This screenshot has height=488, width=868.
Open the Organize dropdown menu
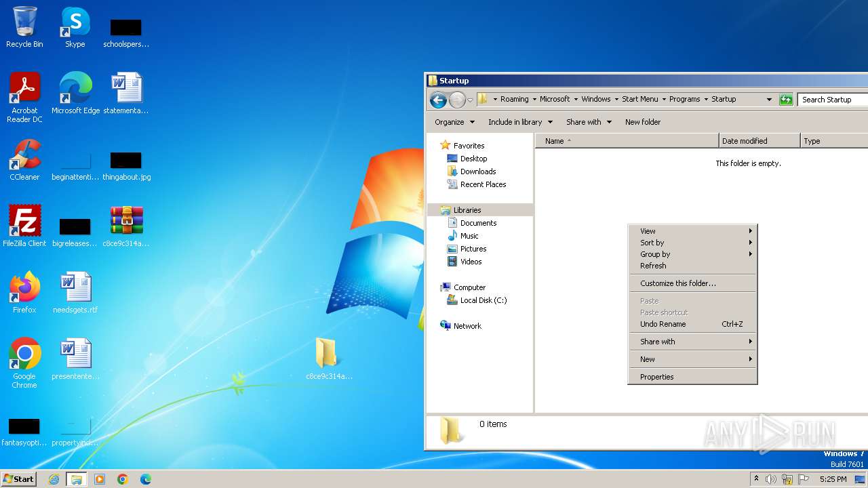tap(454, 122)
